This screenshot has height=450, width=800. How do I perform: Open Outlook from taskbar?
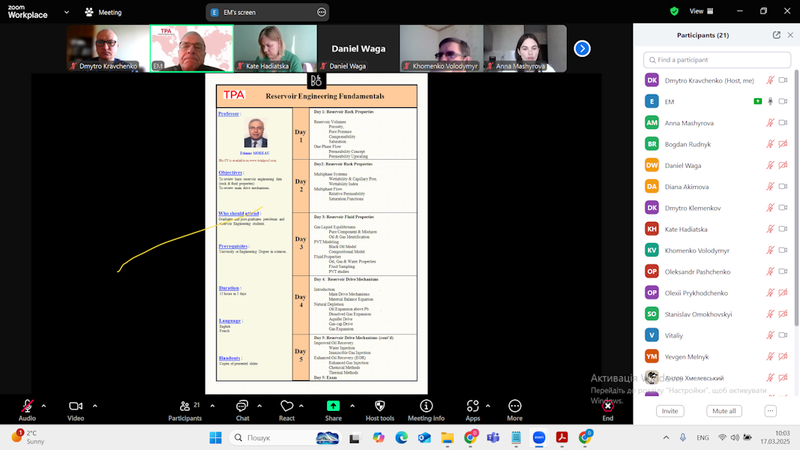coord(424,438)
